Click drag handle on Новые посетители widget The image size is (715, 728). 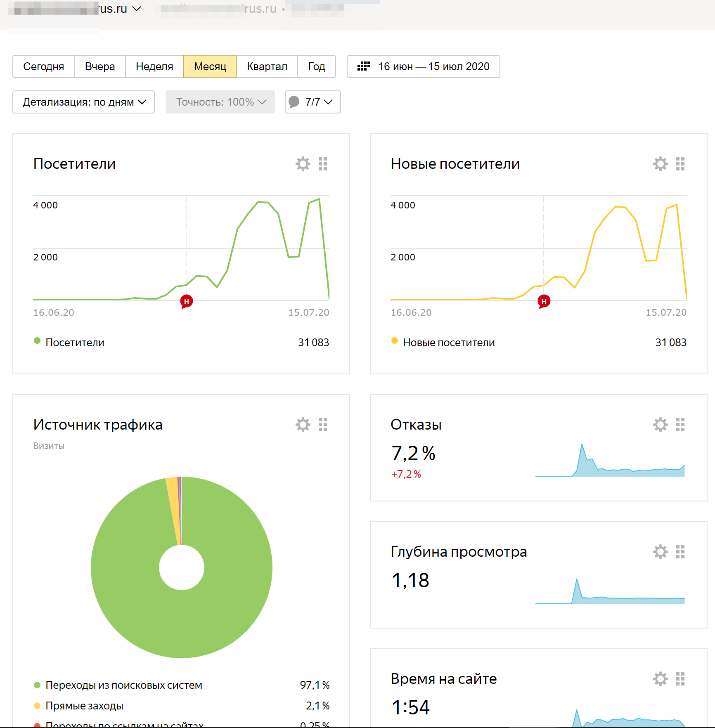coord(680,164)
